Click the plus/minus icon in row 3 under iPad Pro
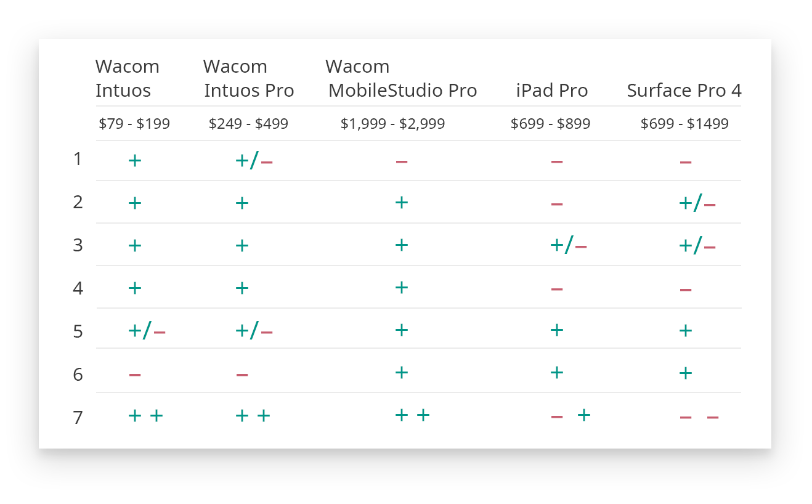Image resolution: width=812 pixels, height=504 pixels. pos(568,246)
